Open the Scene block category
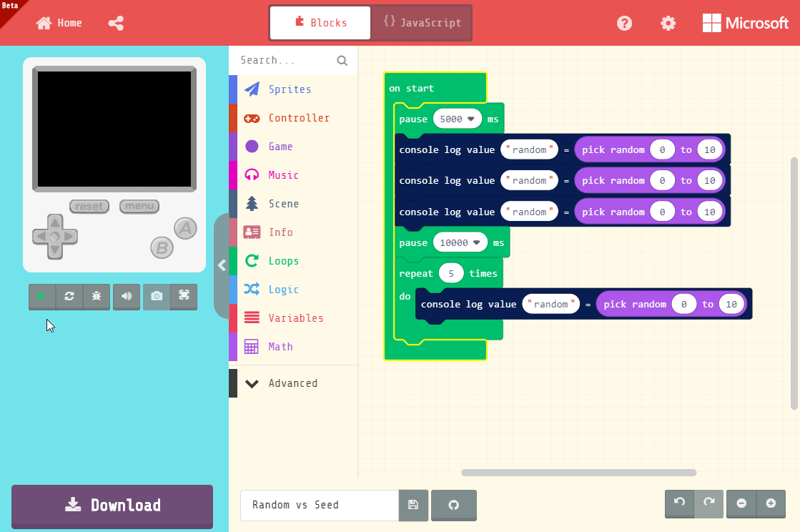The image size is (800, 532). tap(294, 204)
